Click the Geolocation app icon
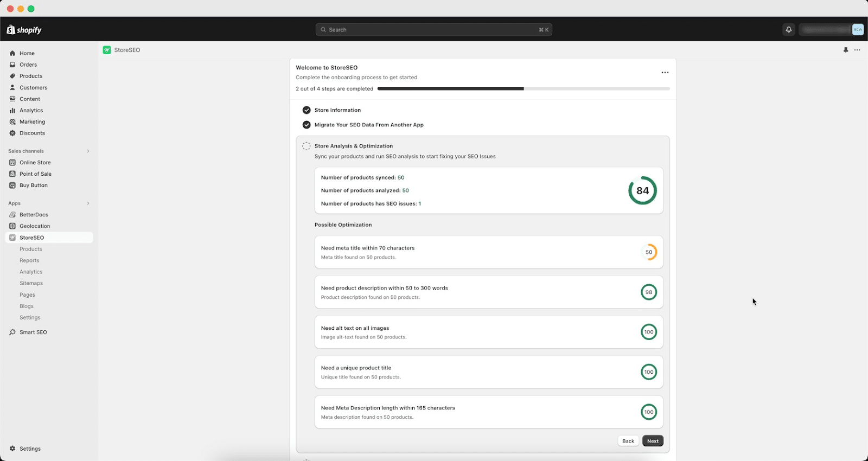 [x=12, y=226]
